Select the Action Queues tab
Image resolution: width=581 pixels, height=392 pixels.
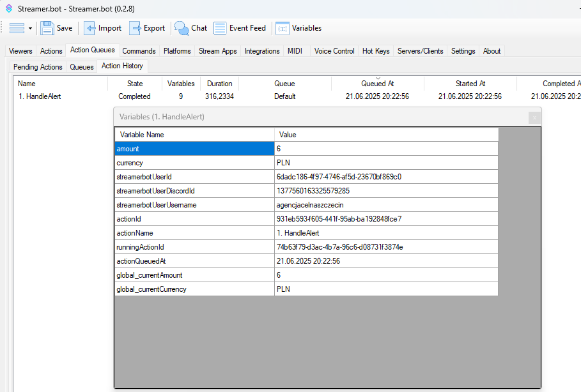point(92,50)
